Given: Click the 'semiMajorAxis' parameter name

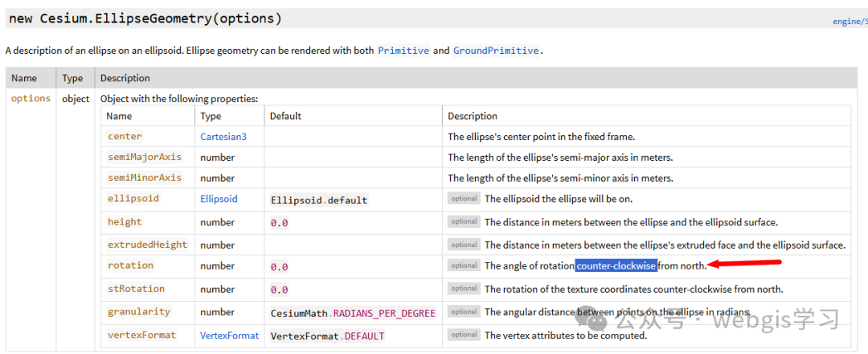Looking at the screenshot, I should [x=145, y=157].
